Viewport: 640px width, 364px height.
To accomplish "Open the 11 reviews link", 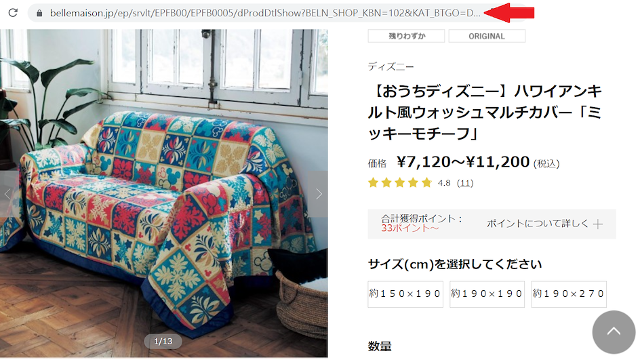I will [x=465, y=183].
